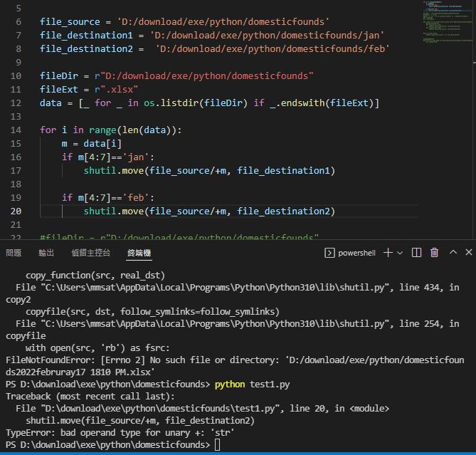This screenshot has width=476, height=455.
Task: Click the fileDir variable on line 10
Action: (59, 75)
